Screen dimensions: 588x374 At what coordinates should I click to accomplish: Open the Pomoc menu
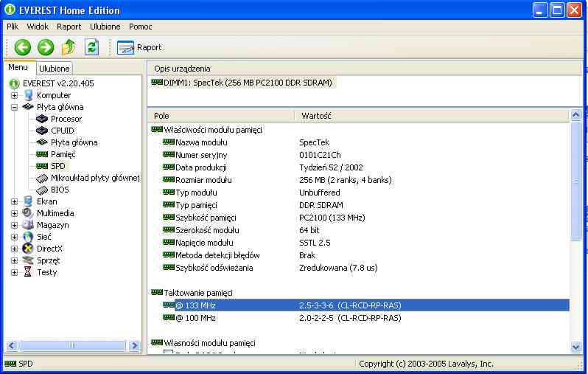pyautogui.click(x=141, y=27)
